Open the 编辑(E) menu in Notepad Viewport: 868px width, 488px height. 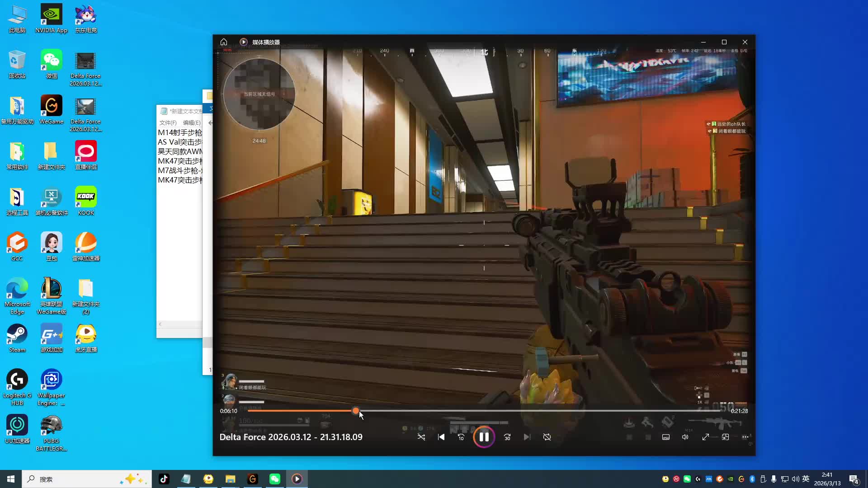[192, 123]
